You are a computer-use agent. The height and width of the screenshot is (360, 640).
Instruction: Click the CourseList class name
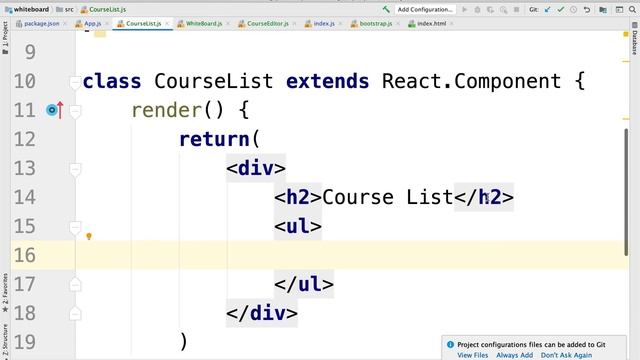pyautogui.click(x=213, y=81)
